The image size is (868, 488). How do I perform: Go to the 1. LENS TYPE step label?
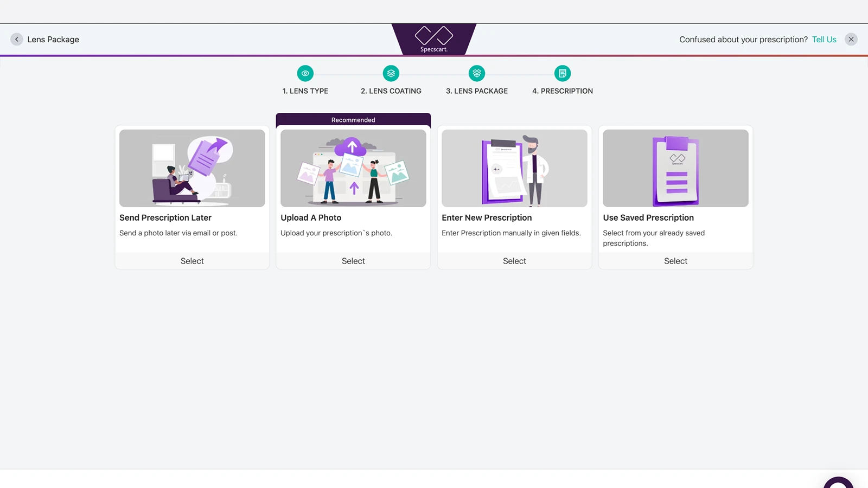pos(305,91)
